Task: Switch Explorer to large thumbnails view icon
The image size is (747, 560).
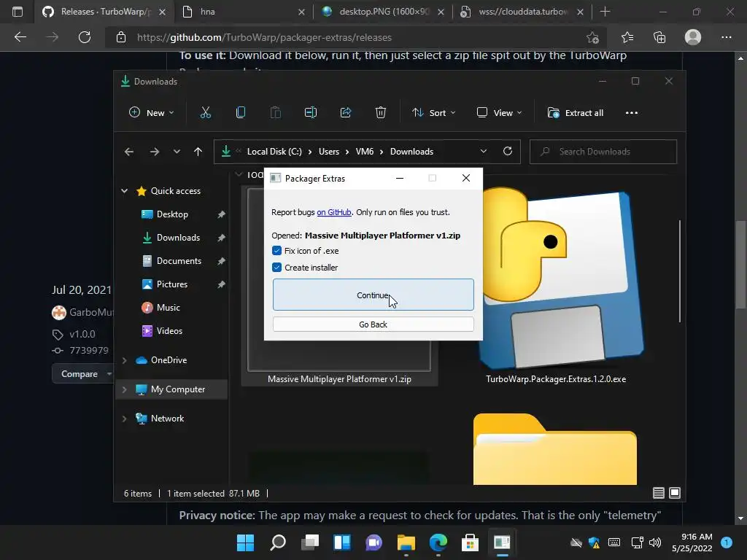Action: pos(675,493)
